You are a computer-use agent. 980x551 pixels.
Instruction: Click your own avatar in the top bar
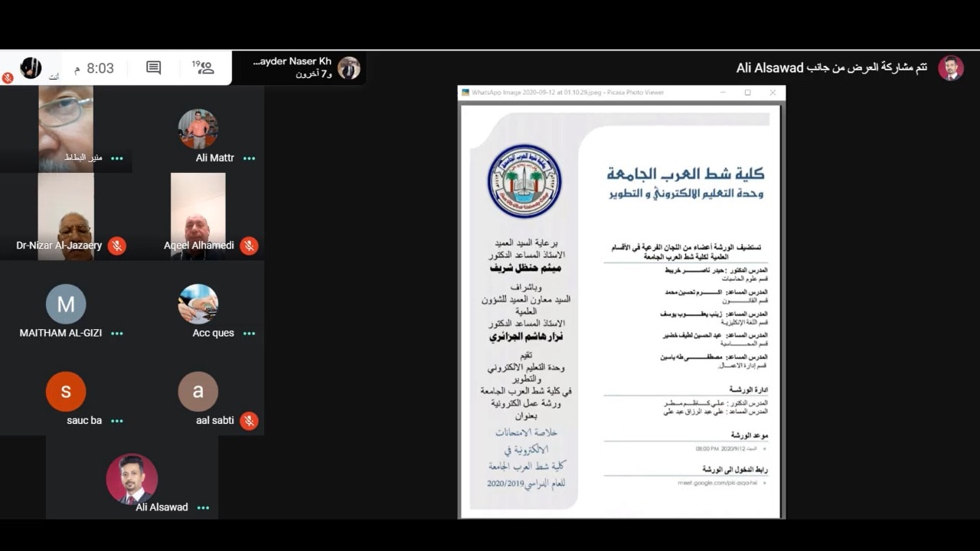pyautogui.click(x=31, y=67)
